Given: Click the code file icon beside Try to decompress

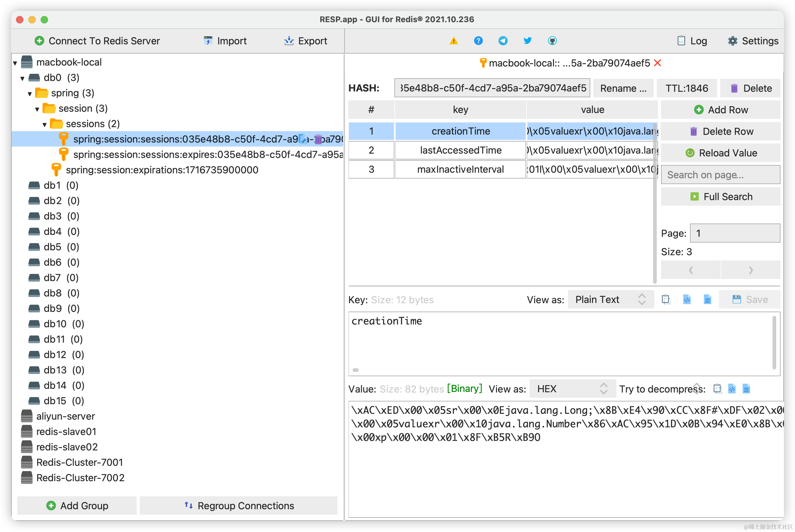Looking at the screenshot, I should point(732,389).
